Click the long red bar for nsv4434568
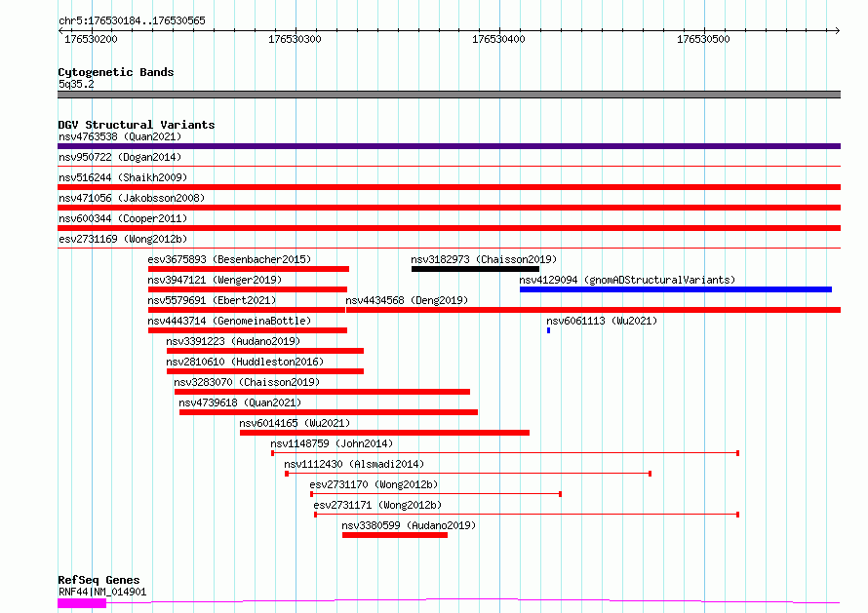This screenshot has width=868, height=613. pyautogui.click(x=593, y=310)
